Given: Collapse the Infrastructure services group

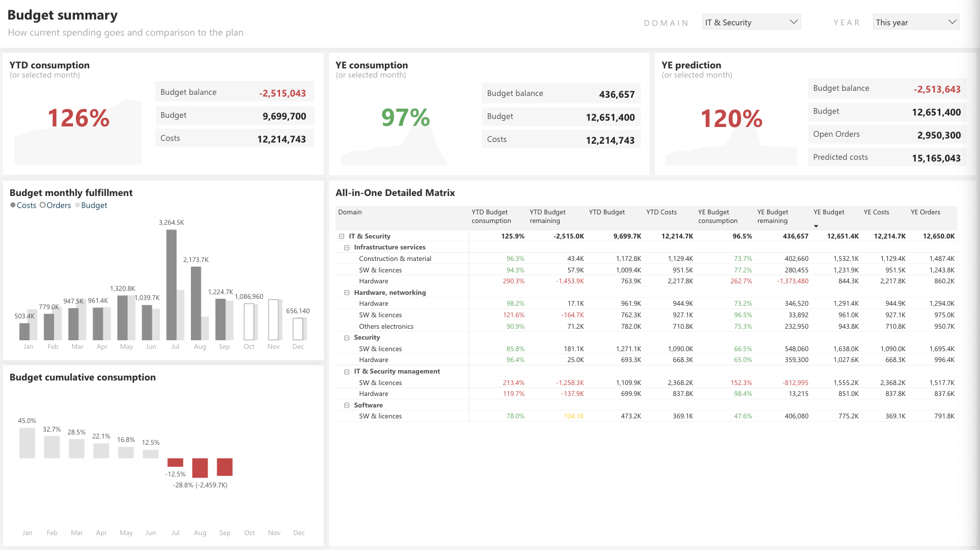Looking at the screenshot, I should coord(347,248).
